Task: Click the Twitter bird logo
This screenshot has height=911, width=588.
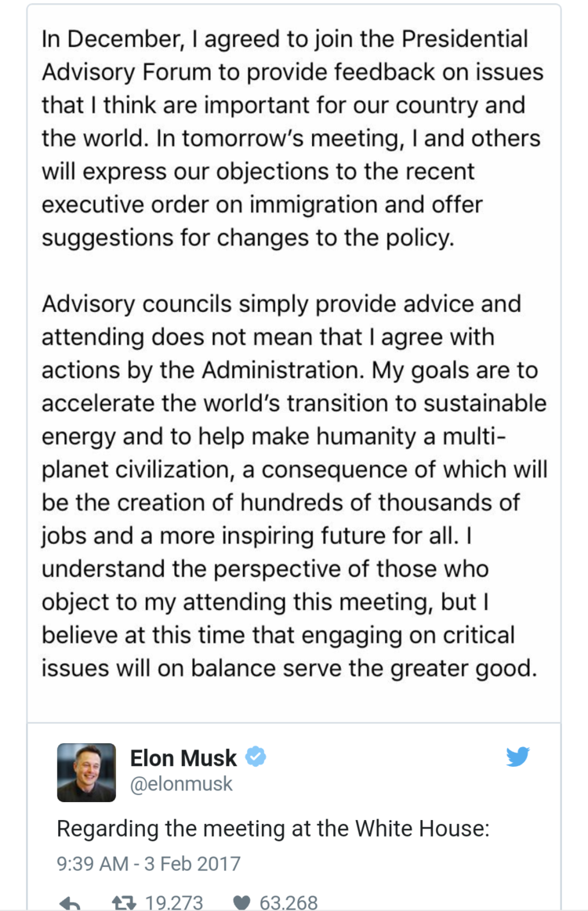Action: [x=517, y=757]
